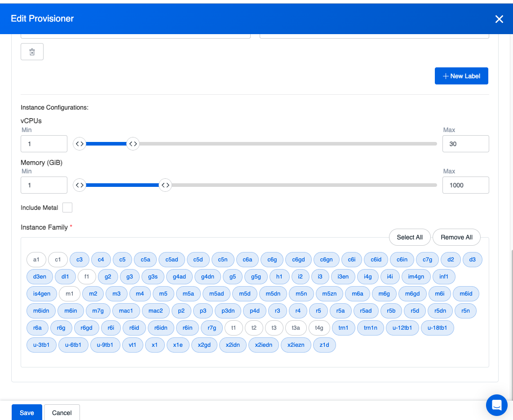Viewport: 513px width, 420px height.
Task: Click the vCPUs maximum slider handle
Action: click(x=133, y=144)
